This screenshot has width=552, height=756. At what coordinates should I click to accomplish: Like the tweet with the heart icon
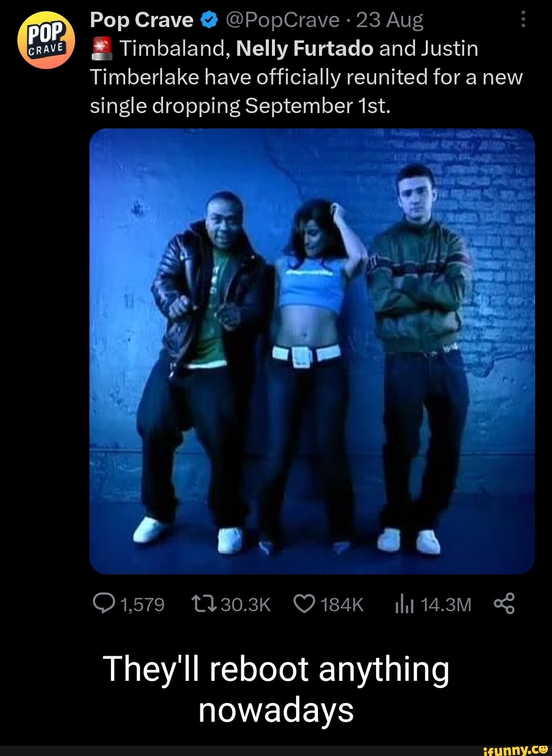(x=304, y=604)
